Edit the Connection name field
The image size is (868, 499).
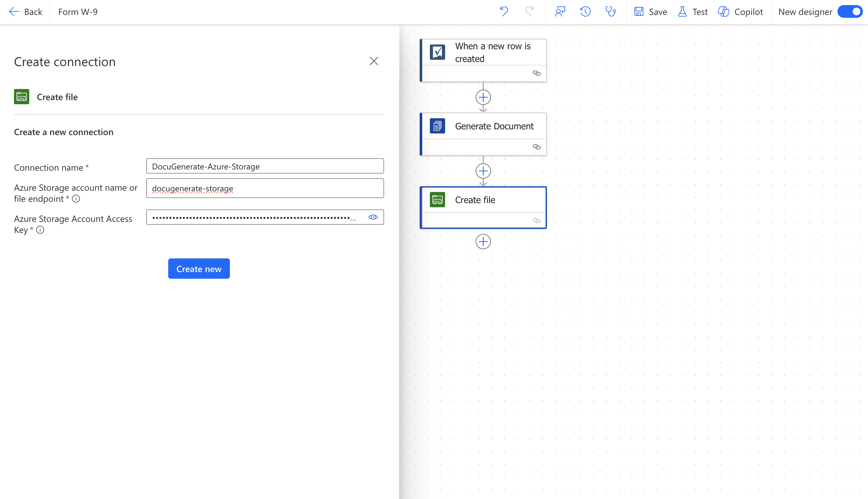tap(265, 166)
